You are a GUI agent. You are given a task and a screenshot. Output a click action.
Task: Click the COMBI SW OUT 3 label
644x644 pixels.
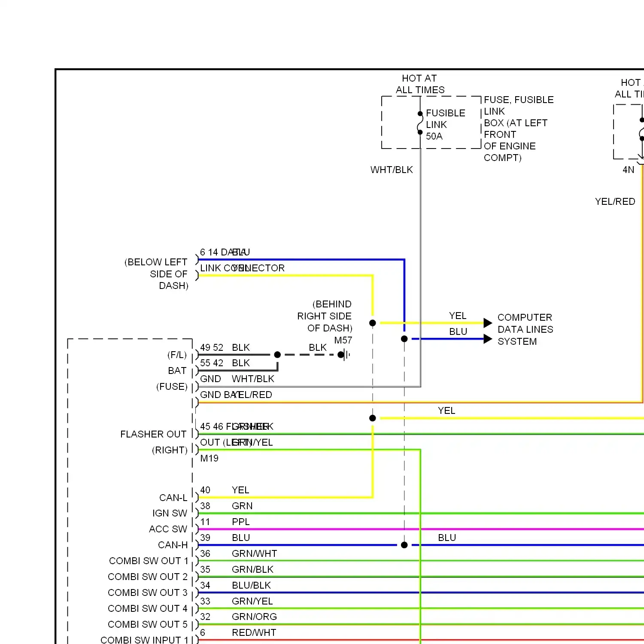(x=148, y=593)
